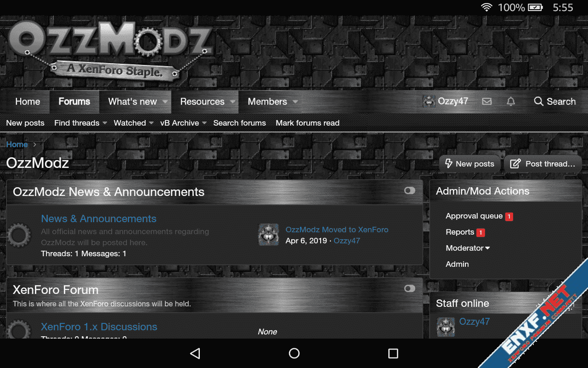The image size is (588, 368).
Task: Open Ozzy47 avatar in navigation bar
Action: pos(429,102)
